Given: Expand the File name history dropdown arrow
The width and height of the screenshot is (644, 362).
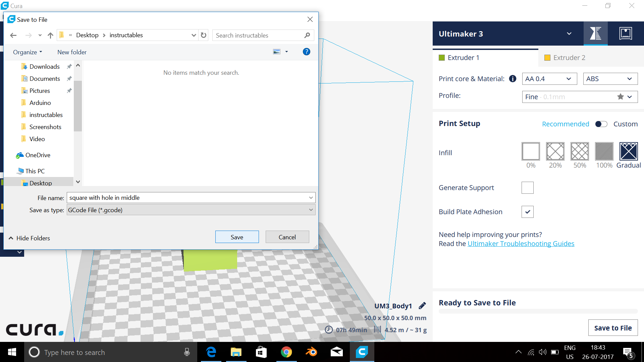Looking at the screenshot, I should [311, 198].
